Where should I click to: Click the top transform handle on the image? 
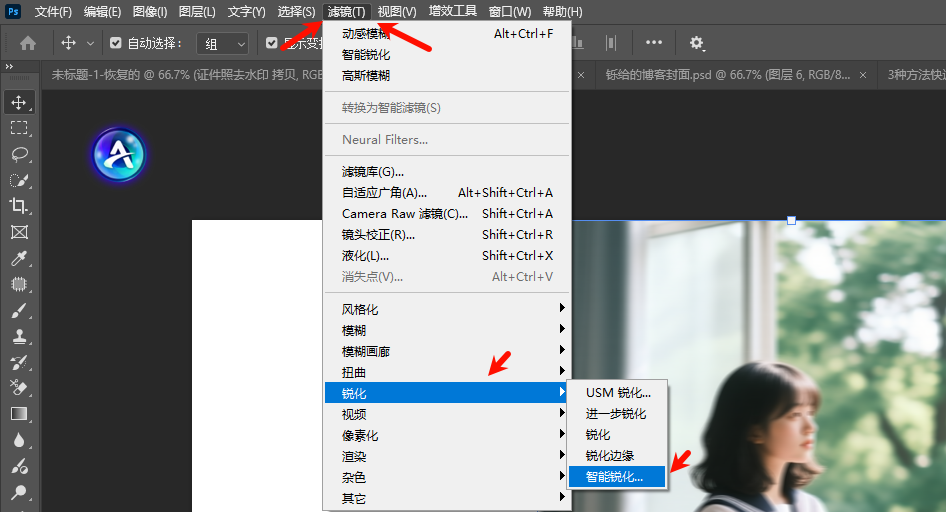pos(792,221)
